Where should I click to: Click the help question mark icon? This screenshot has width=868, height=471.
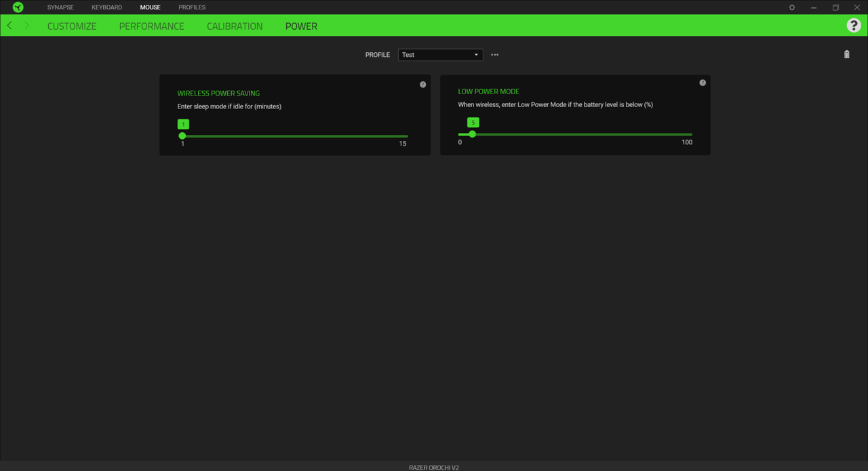pyautogui.click(x=854, y=26)
